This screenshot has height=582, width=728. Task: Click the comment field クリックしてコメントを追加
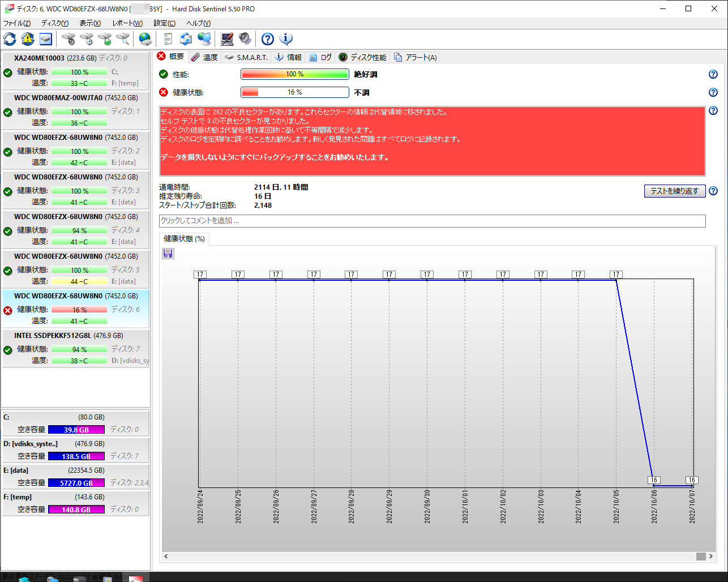point(432,221)
